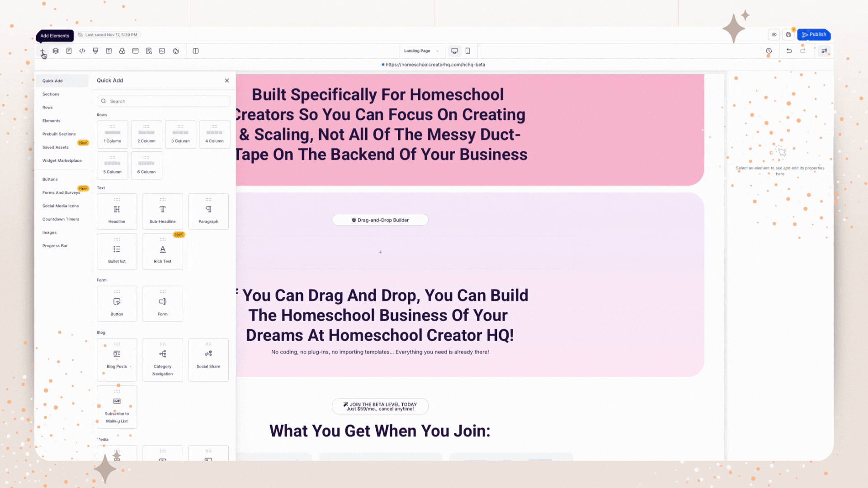Select the Countdown Timers category
Screen dimensions: 868x488
click(x=61, y=219)
